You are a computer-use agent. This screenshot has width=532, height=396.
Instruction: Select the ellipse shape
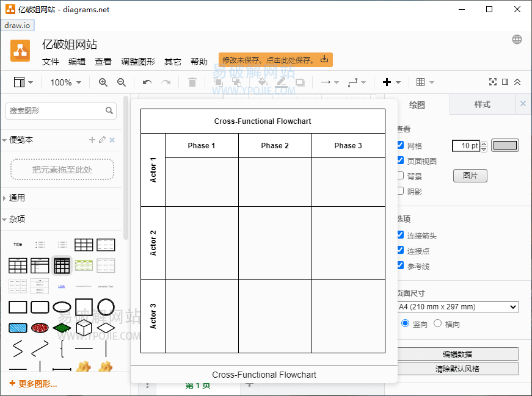pos(62,307)
